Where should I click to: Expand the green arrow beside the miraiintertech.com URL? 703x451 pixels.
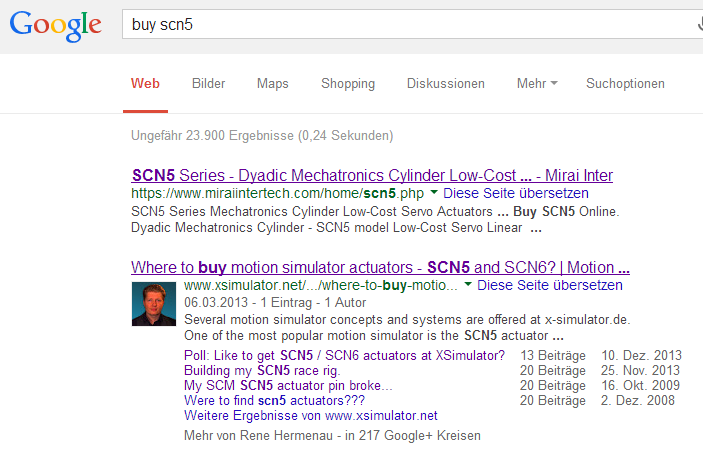coord(434,192)
